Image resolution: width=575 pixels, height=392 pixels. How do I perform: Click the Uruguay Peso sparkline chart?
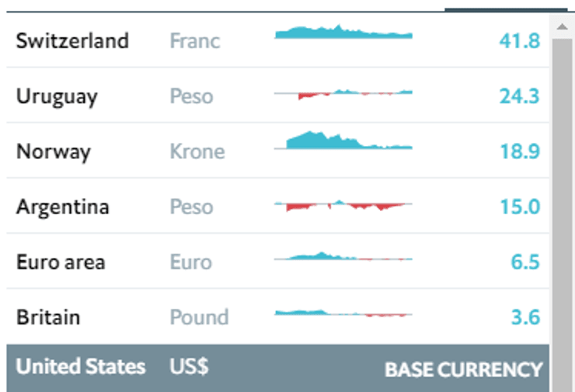(343, 94)
